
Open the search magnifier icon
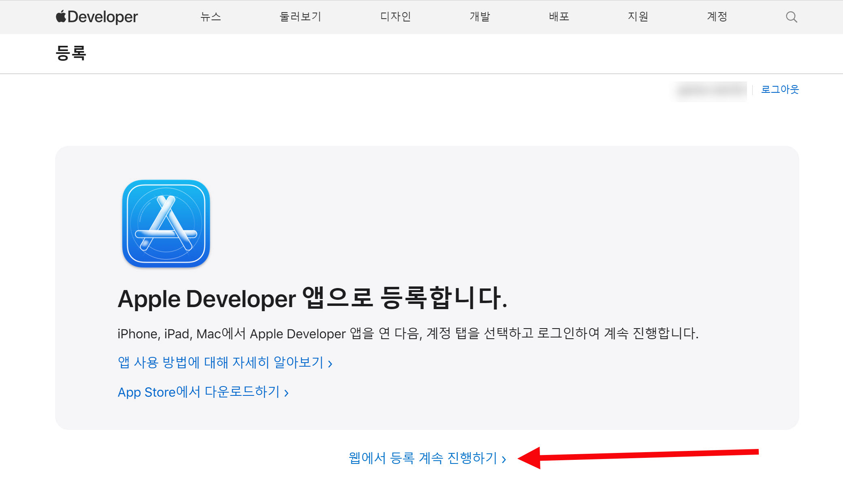pyautogui.click(x=791, y=17)
